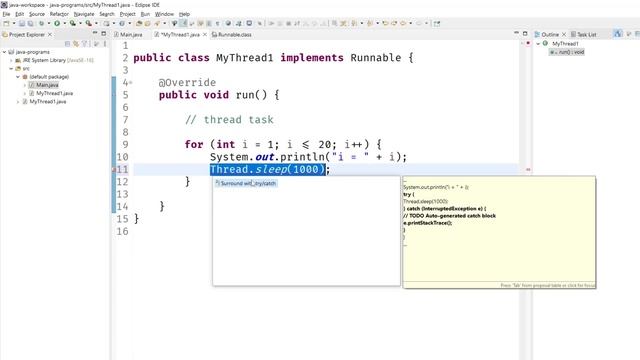This screenshot has width=640, height=360.
Task: Open the Source menu
Action: tap(37, 14)
